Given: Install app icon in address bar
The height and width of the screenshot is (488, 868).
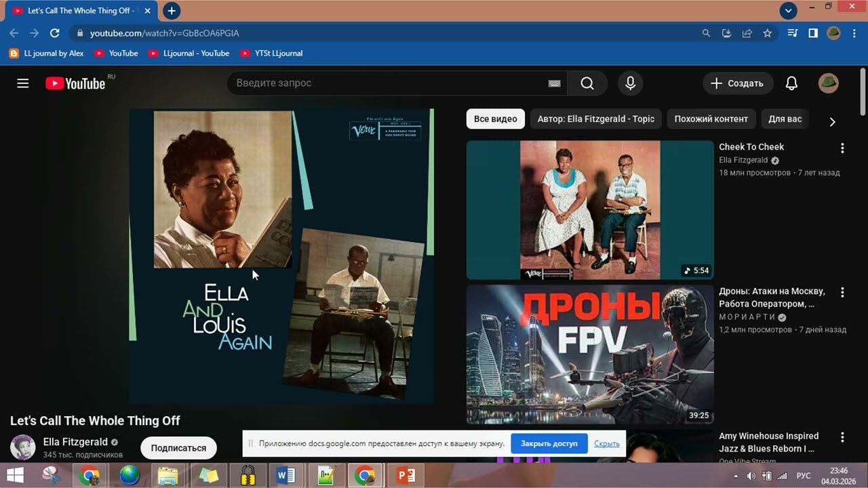Looking at the screenshot, I should tap(726, 33).
